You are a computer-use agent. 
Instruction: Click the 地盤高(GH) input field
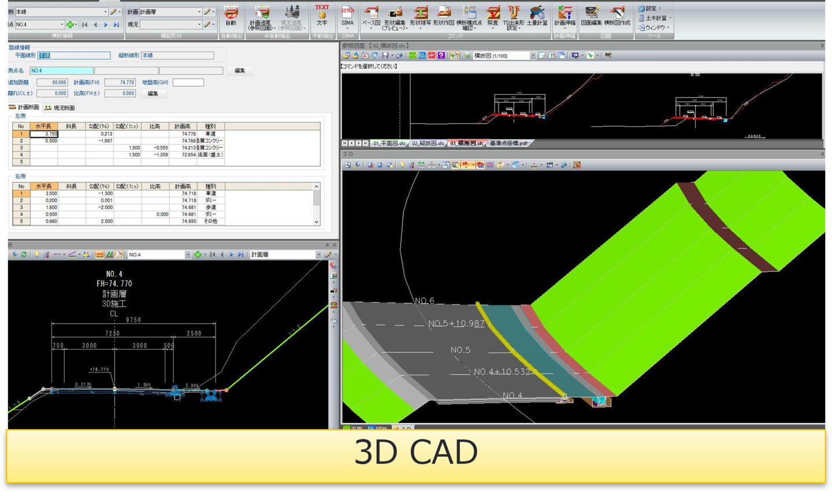pos(188,83)
